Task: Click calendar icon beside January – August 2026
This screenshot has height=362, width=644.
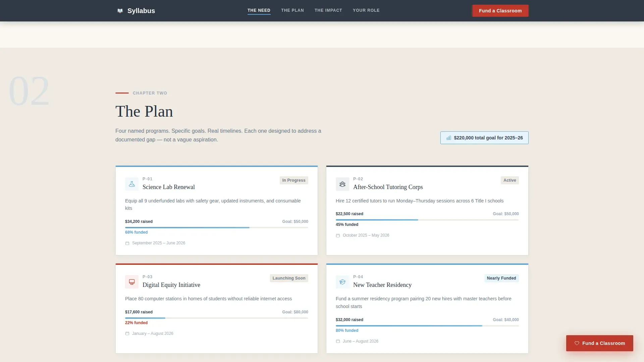Action: click(127, 334)
